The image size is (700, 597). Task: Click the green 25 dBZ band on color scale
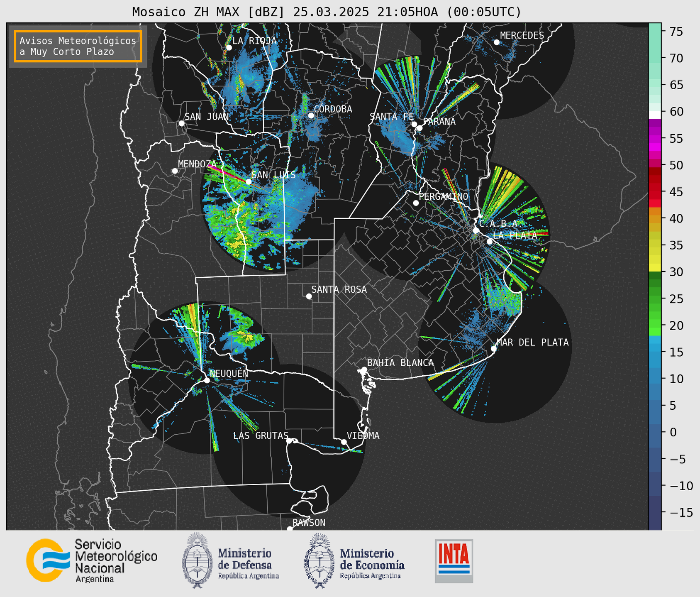click(x=655, y=298)
